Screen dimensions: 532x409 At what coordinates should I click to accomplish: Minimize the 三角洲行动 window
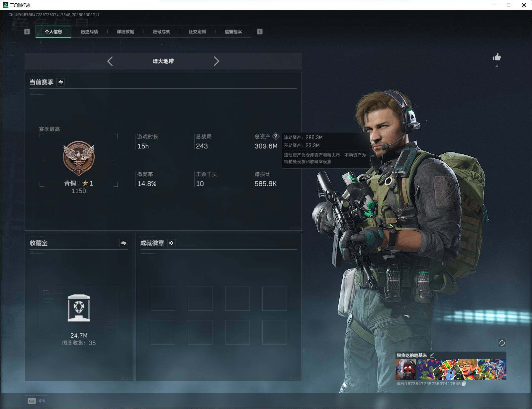coord(494,5)
